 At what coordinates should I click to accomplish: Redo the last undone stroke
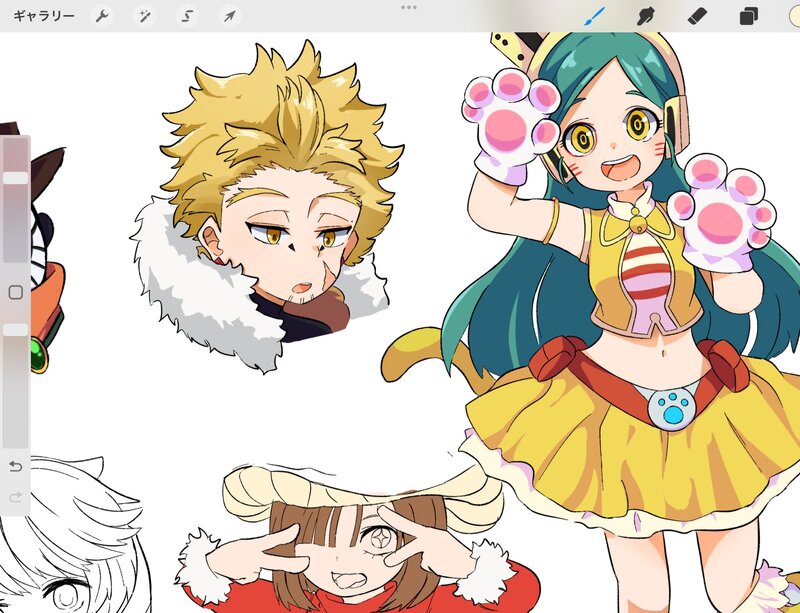16,497
